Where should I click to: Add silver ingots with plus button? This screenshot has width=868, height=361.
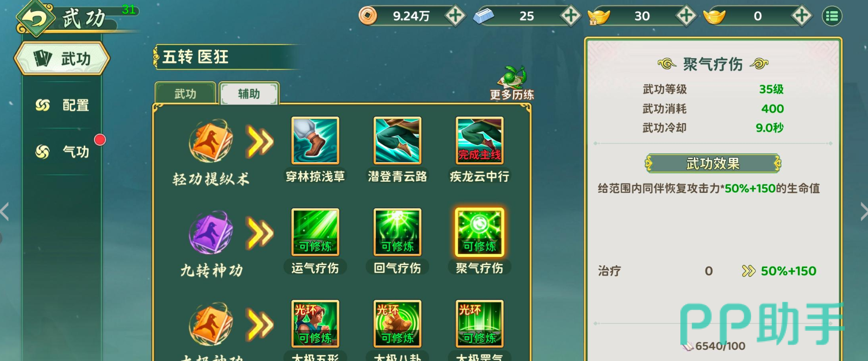click(570, 16)
